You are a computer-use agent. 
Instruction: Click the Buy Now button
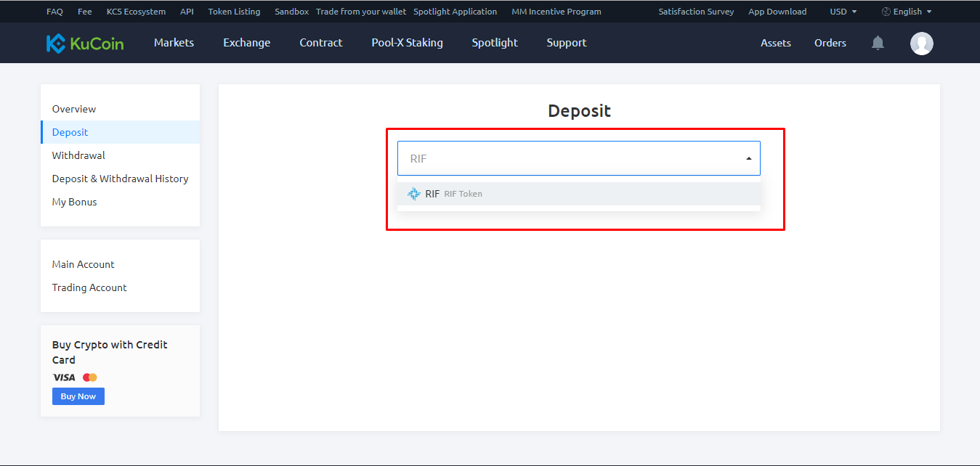78,396
